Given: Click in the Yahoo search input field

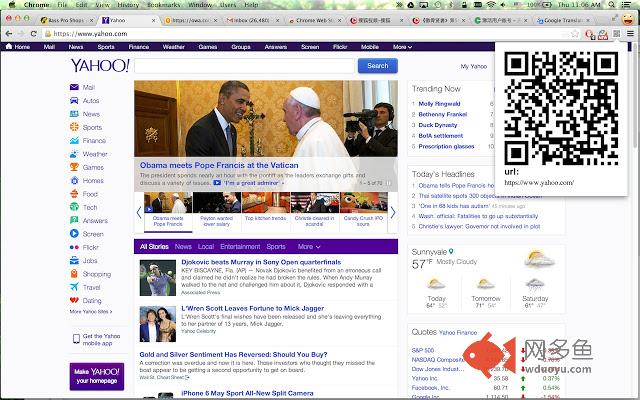Looking at the screenshot, I should coord(244,66).
